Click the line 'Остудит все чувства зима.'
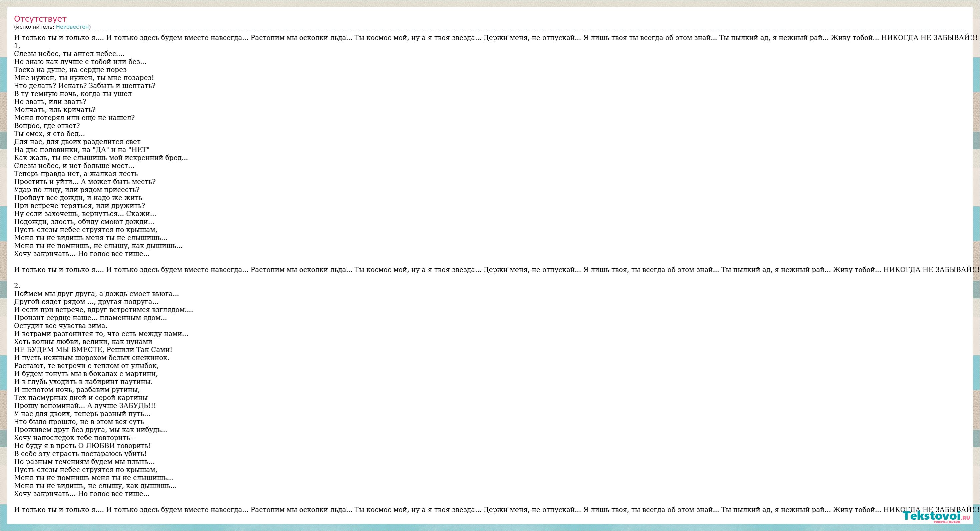This screenshot has height=531, width=980. (61, 325)
